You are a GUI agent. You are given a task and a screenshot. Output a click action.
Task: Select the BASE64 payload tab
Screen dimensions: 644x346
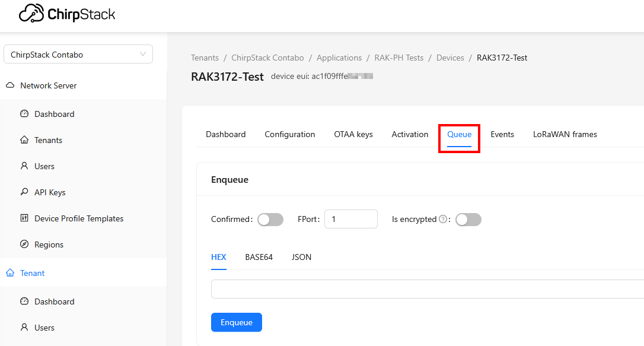(259, 257)
